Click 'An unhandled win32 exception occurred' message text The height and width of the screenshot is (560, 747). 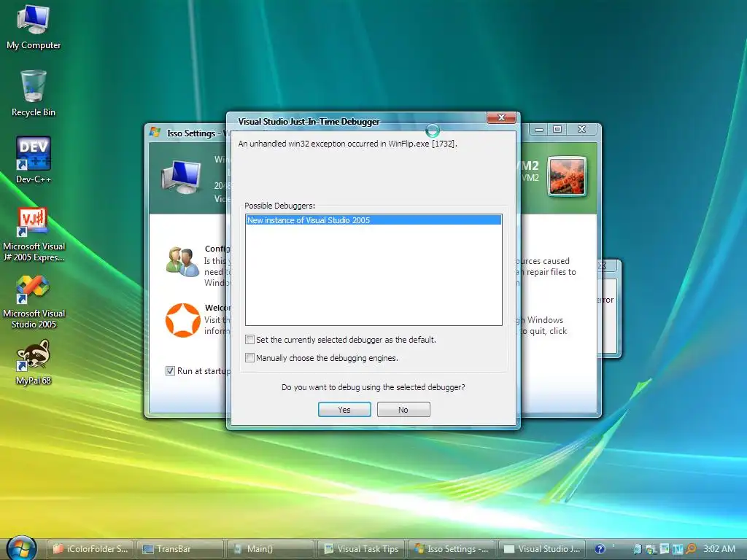[x=347, y=144]
